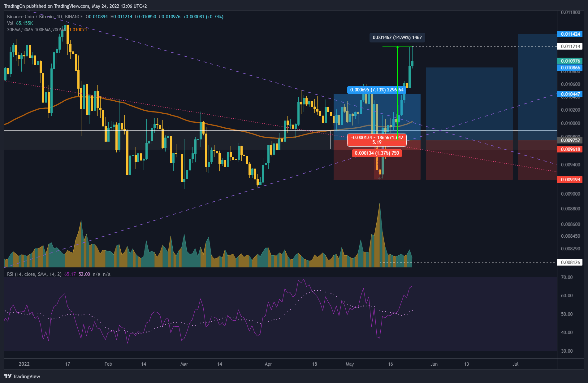
Task: Click the 16 date label on time axis
Action: click(391, 364)
